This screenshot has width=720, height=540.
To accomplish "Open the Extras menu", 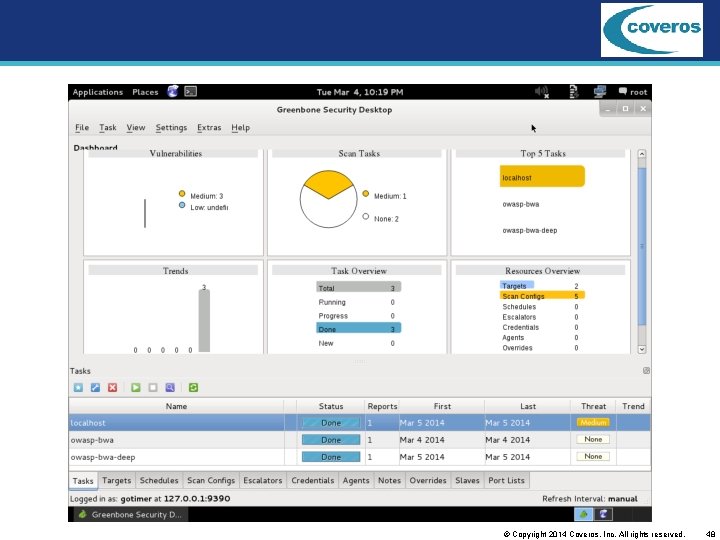I will [x=209, y=128].
